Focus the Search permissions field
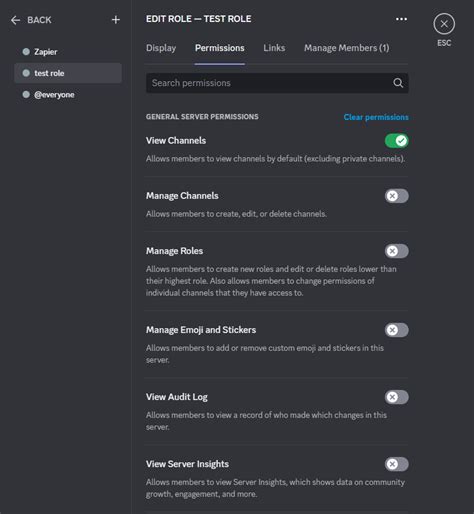474x514 pixels. [277, 83]
